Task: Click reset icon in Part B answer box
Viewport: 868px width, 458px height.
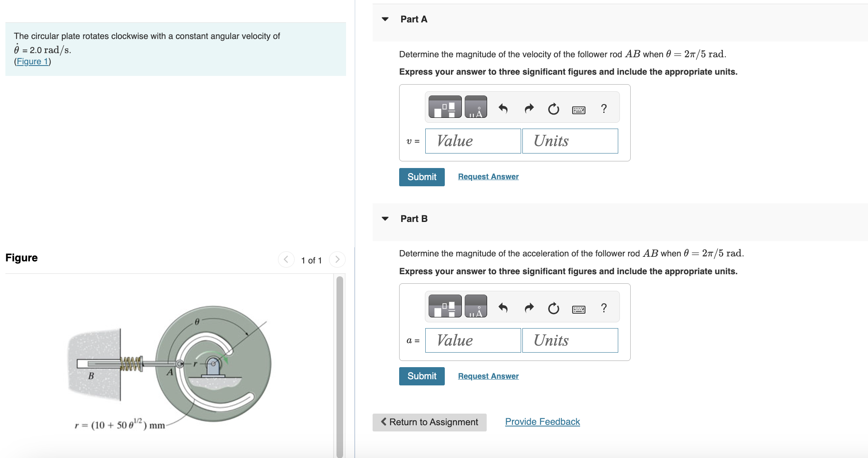Action: tap(553, 307)
